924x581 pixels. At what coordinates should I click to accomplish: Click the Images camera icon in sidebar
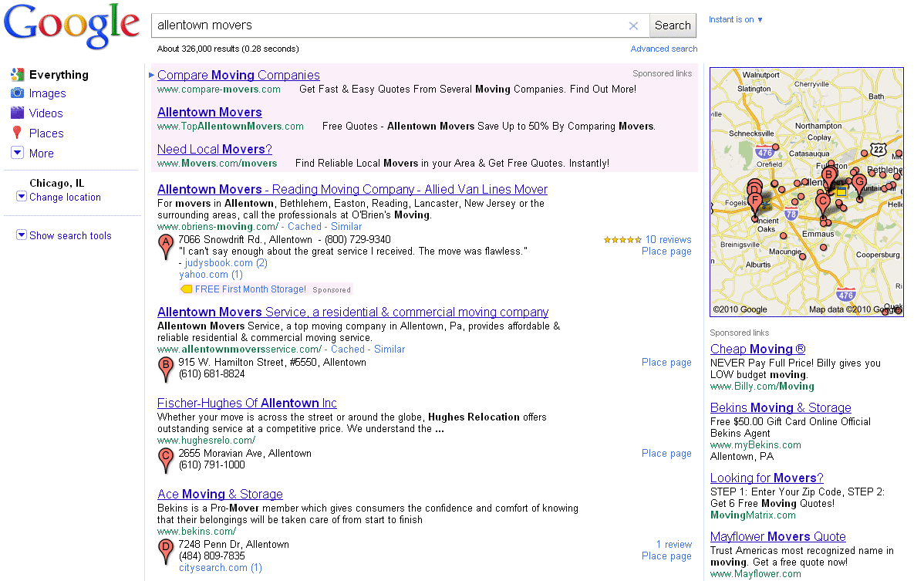(17, 93)
